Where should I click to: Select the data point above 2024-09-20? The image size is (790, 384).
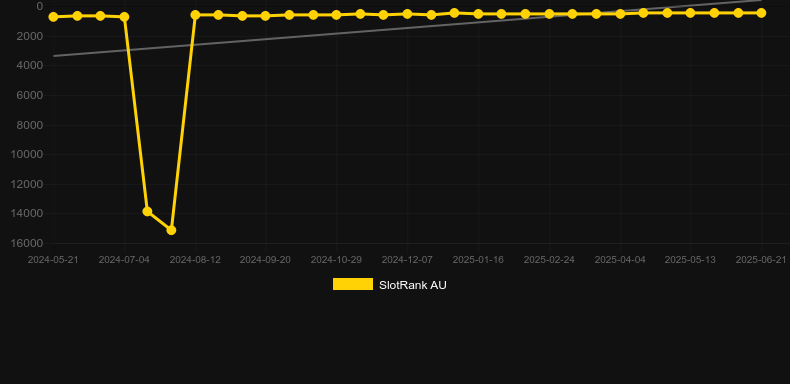(266, 16)
